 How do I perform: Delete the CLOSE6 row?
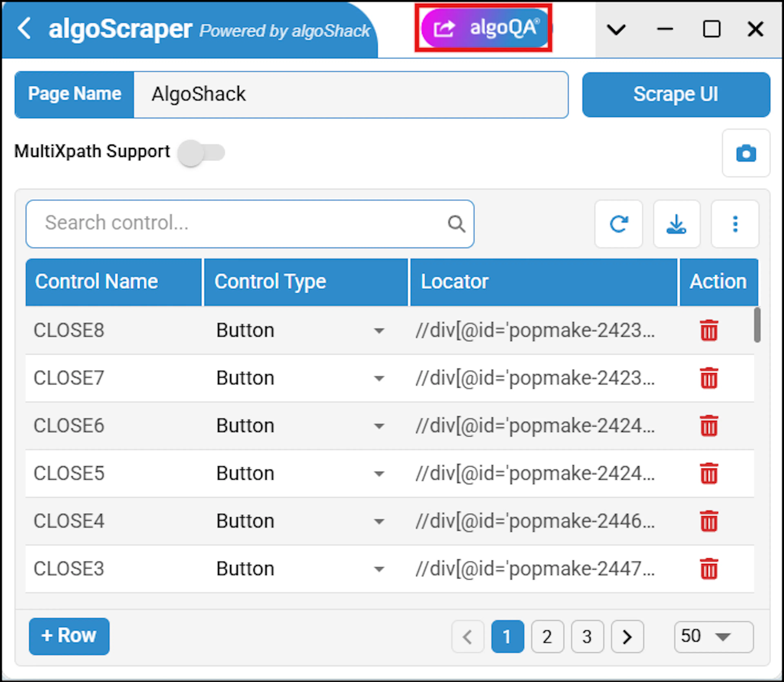click(x=709, y=426)
